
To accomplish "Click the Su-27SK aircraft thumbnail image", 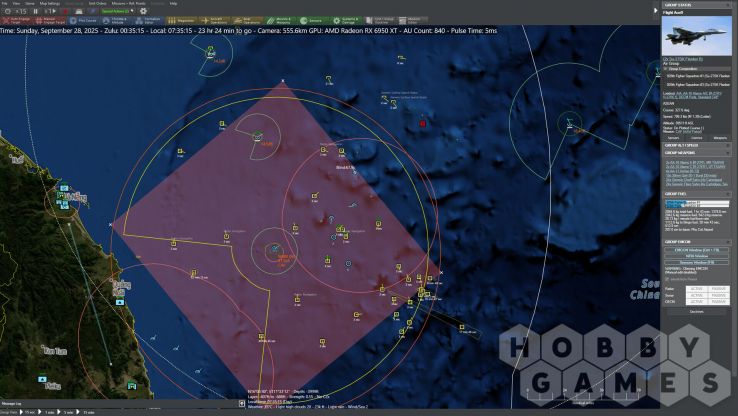I will pos(697,36).
